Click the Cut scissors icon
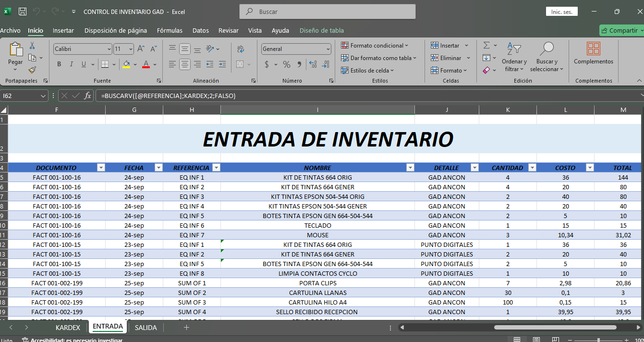This screenshot has height=342, width=644. pos(32,46)
